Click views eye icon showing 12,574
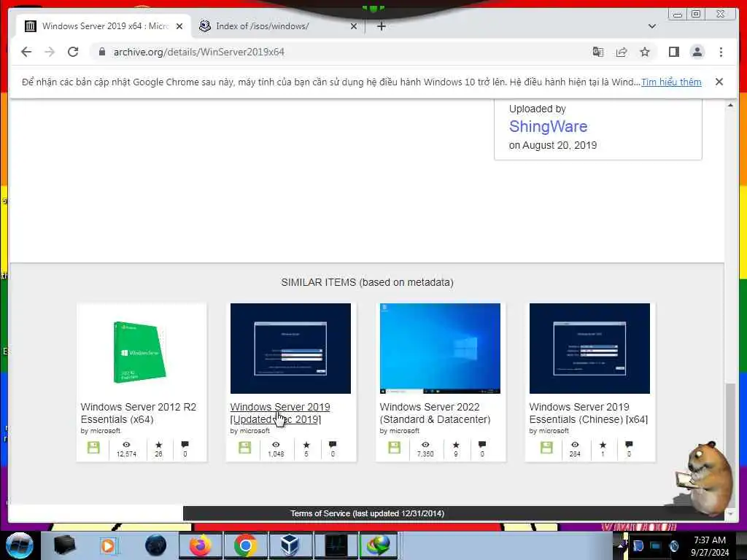The image size is (747, 560). (x=126, y=444)
